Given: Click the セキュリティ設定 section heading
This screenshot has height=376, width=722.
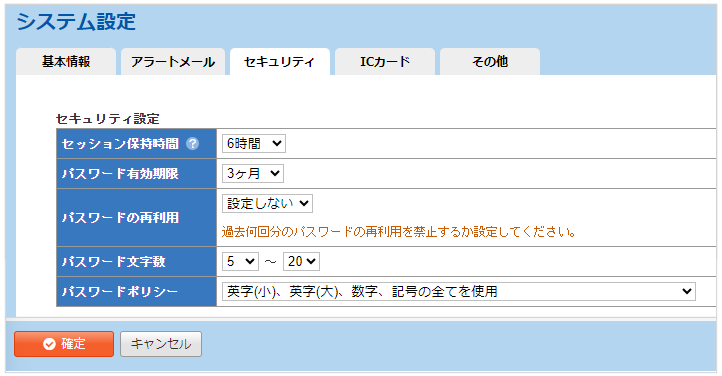Looking at the screenshot, I should pyautogui.click(x=108, y=119).
